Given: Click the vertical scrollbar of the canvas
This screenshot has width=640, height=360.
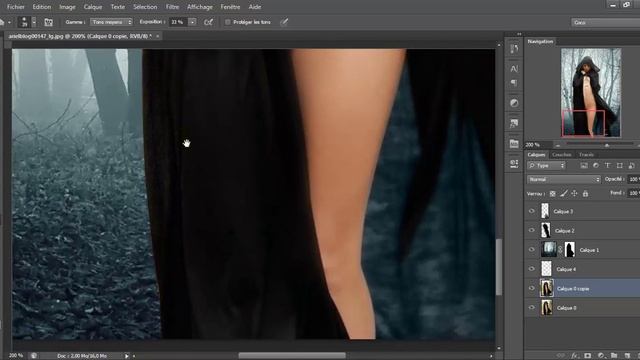Looking at the screenshot, I should [499, 267].
